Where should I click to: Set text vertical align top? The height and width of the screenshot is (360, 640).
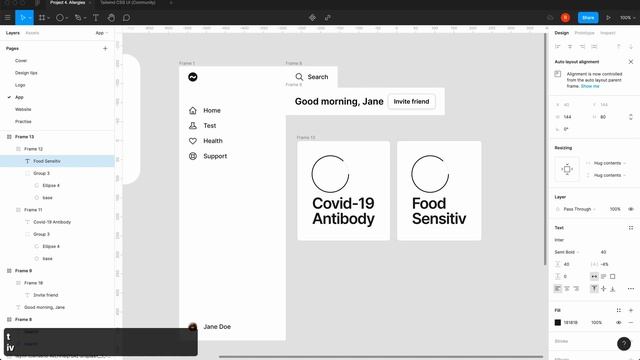[x=594, y=289]
